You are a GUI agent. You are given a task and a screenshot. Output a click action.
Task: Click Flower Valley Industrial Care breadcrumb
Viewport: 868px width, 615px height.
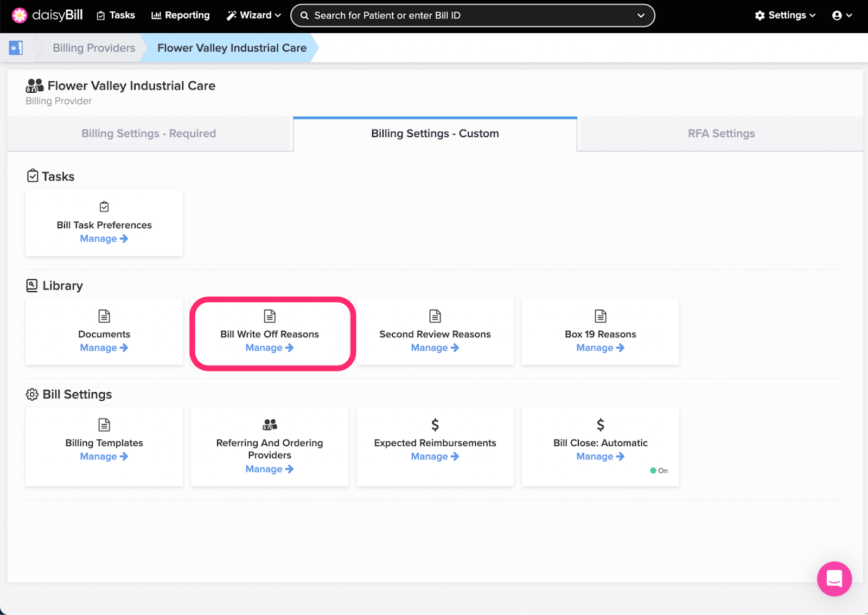pos(232,48)
